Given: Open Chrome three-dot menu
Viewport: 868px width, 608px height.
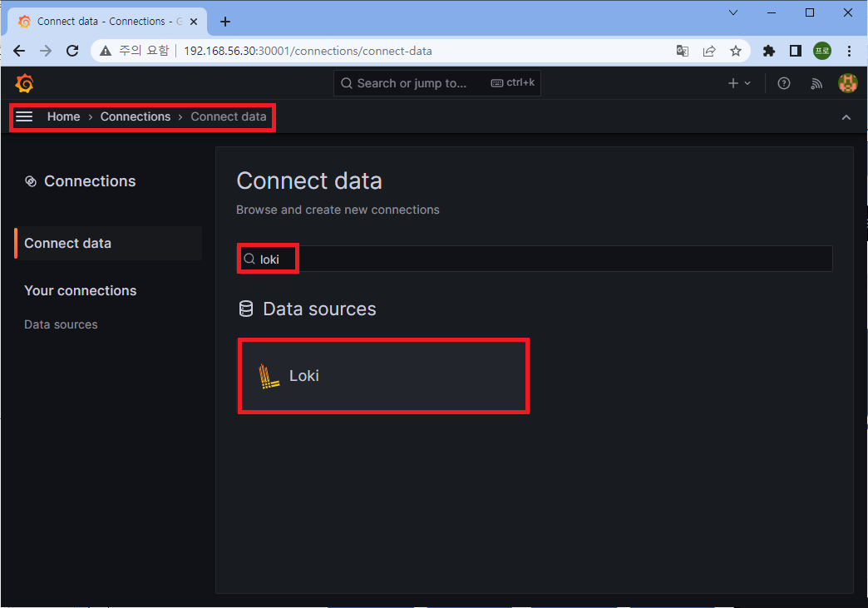Looking at the screenshot, I should (x=849, y=51).
